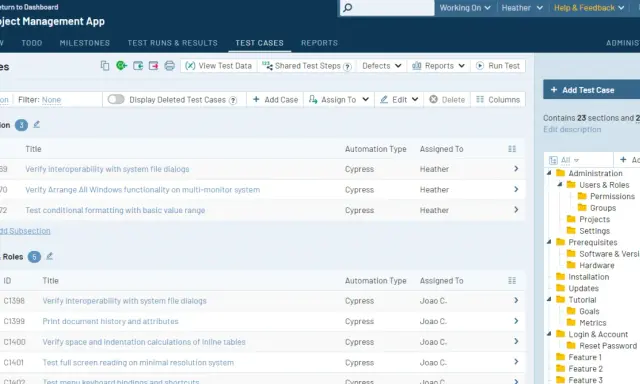Open case Verify space and indentation calculations
Image resolution: width=640 pixels, height=384 pixels.
(144, 342)
